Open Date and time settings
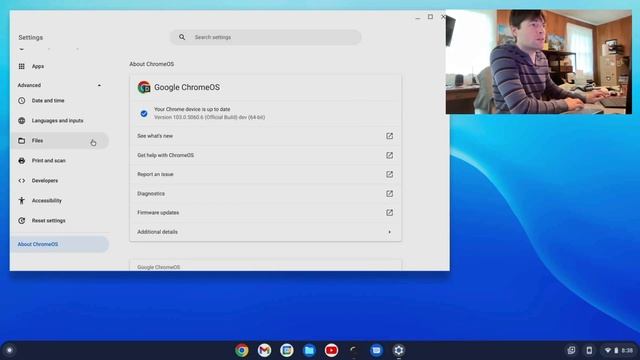This screenshot has width=640, height=360. pos(60,100)
